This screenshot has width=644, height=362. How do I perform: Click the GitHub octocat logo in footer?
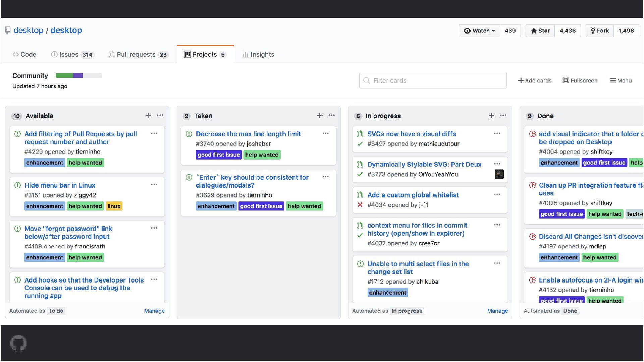[18, 343]
